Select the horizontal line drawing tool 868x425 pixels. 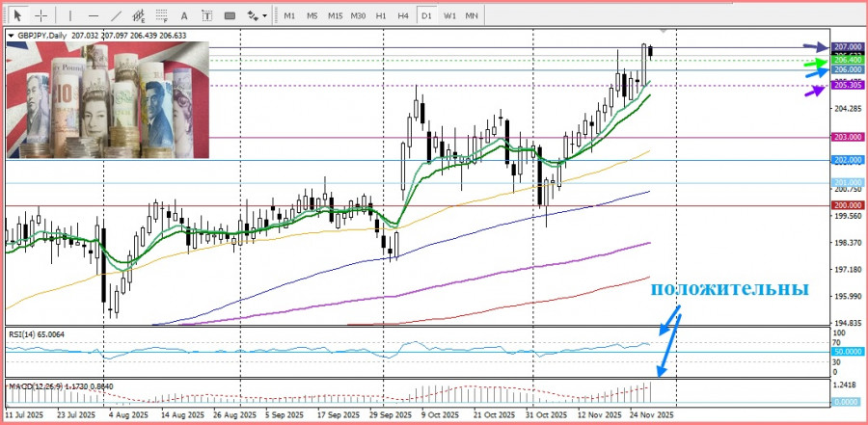tap(93, 15)
